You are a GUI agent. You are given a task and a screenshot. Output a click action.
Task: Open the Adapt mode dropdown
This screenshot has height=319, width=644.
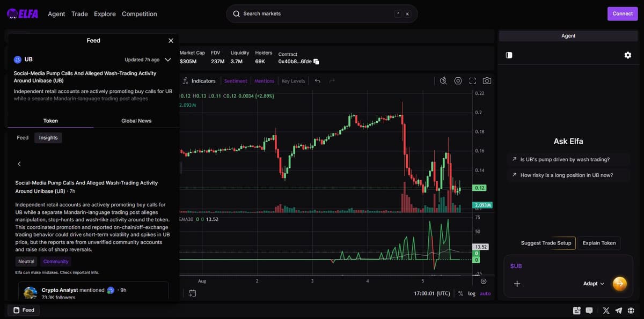[594, 284]
